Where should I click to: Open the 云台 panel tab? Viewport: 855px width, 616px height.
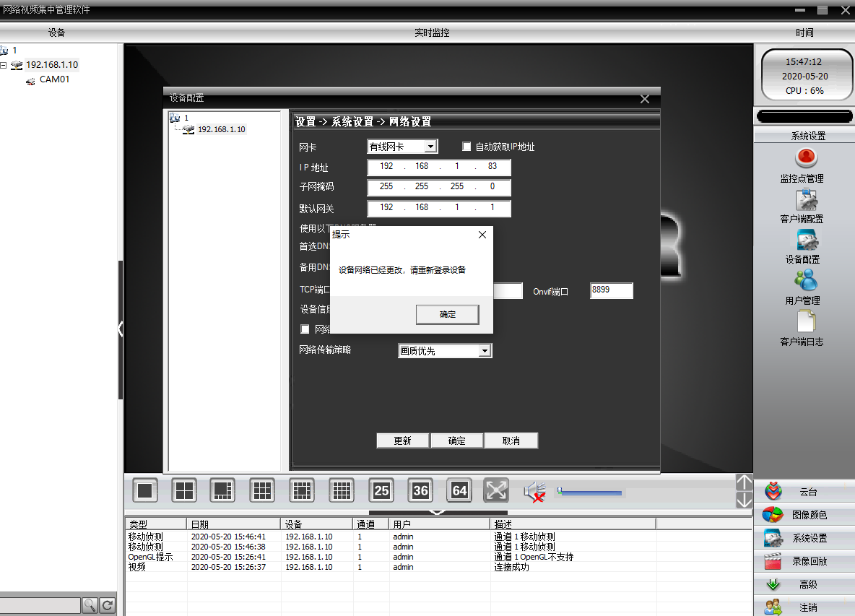point(804,492)
